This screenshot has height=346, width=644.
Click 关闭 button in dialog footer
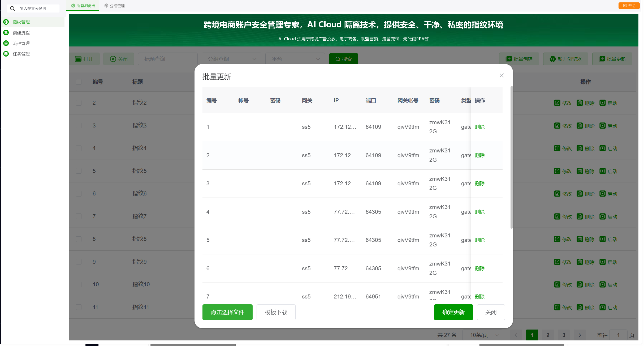491,312
